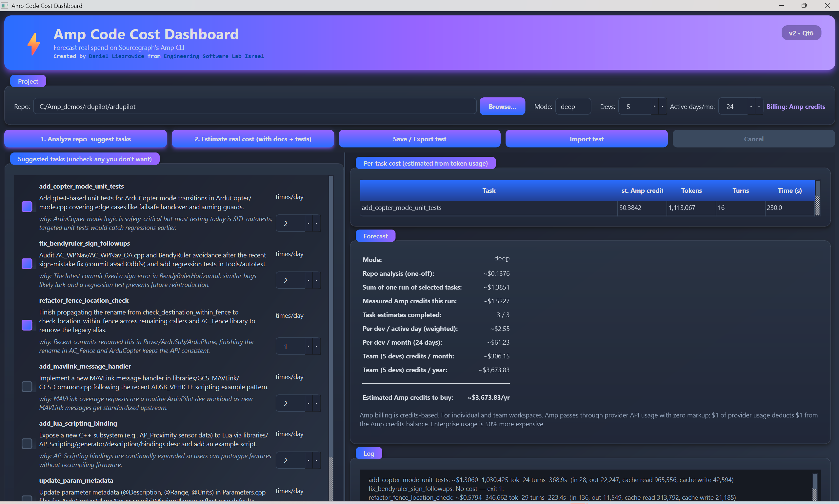The image size is (839, 504).
Task: Uncheck the fix_bendyruler_sign_followups task
Action: (x=27, y=264)
